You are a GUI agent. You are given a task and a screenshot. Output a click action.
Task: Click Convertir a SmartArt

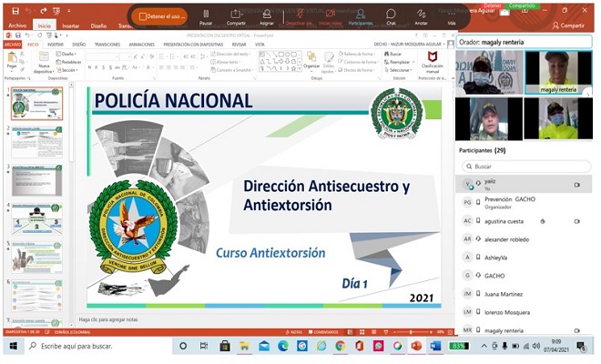tap(232, 70)
